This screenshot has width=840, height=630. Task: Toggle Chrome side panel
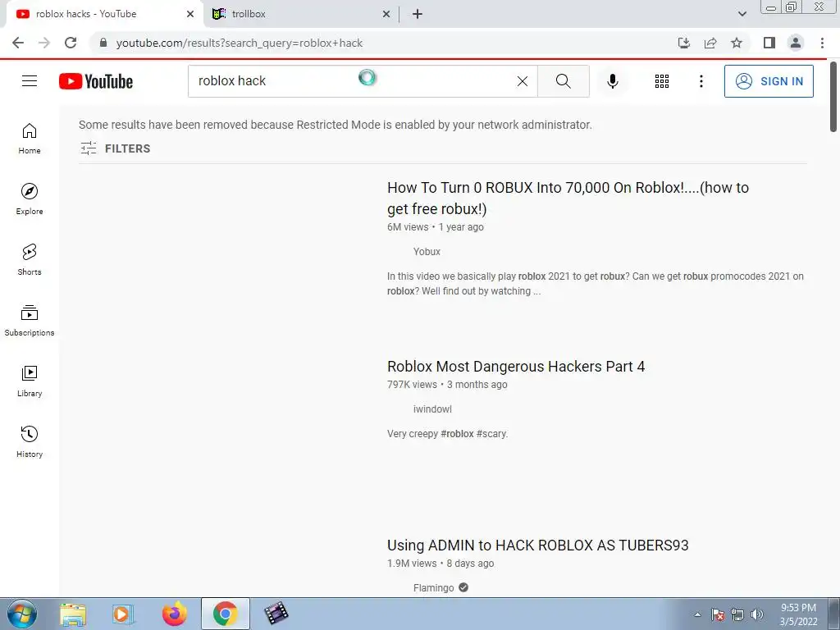[769, 43]
